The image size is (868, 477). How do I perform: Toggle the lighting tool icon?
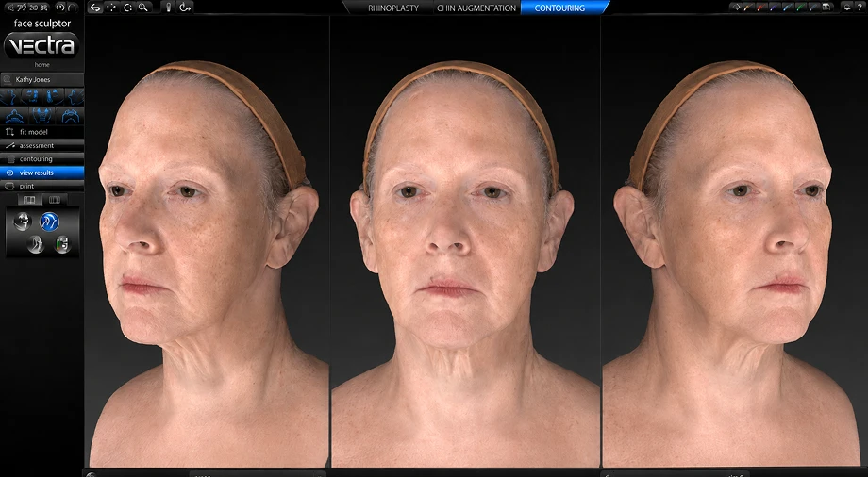pyautogui.click(x=169, y=8)
